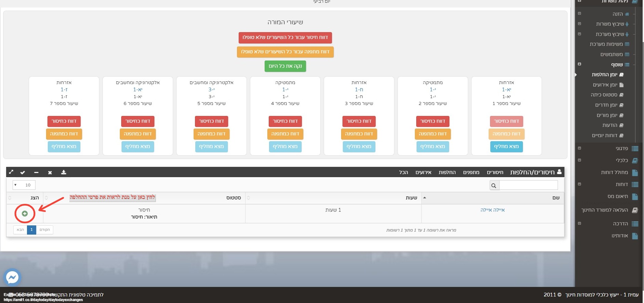The image size is (644, 303).
Task: Expand the הזנה sidebar section toggle
Action: [x=579, y=13]
